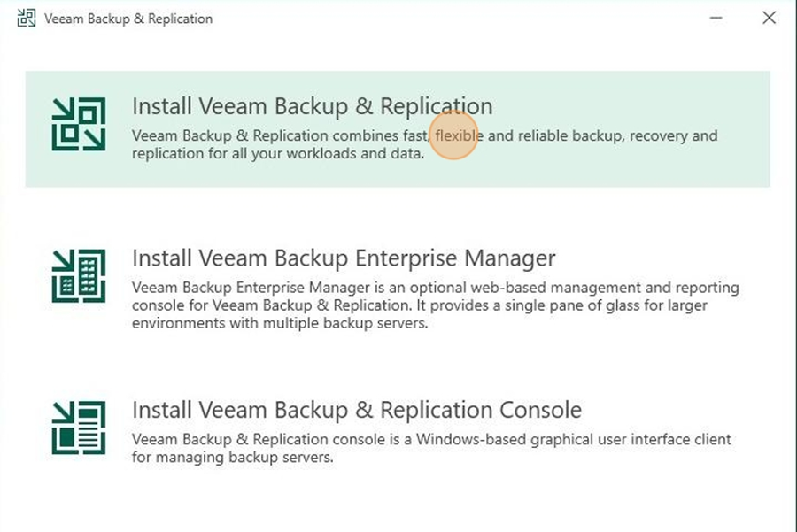
Task: Click 'environments with multiple backup servers' line
Action: point(280,323)
